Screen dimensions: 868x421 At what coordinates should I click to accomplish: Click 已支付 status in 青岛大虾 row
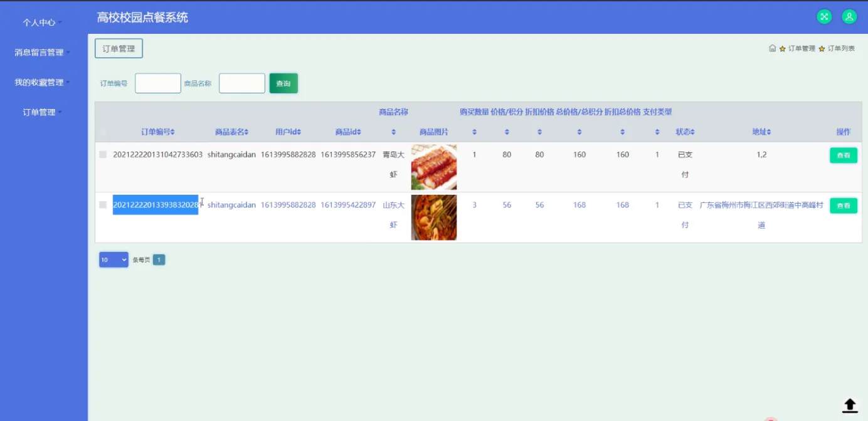coord(685,165)
